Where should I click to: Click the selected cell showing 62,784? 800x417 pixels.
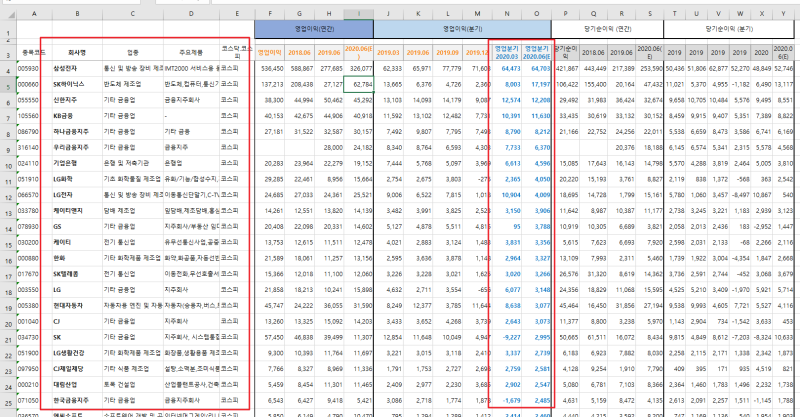(359, 84)
